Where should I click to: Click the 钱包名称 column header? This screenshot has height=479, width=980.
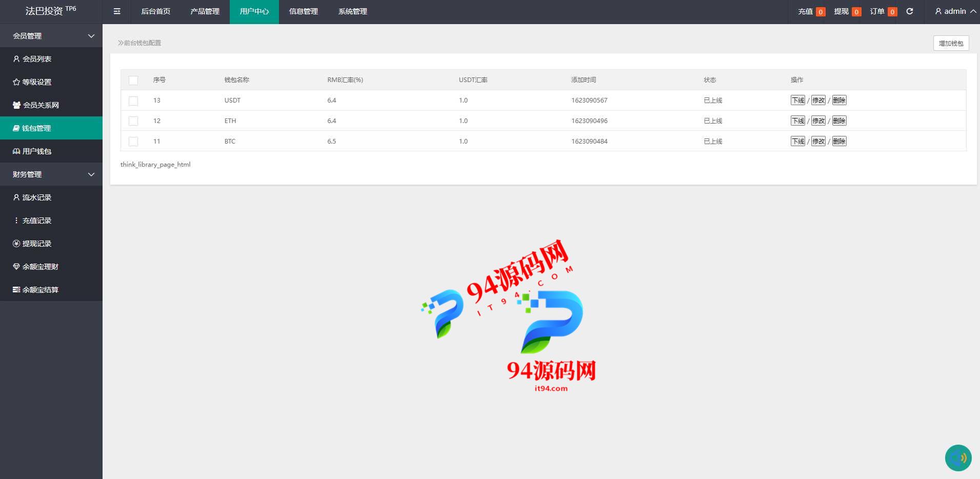[237, 80]
